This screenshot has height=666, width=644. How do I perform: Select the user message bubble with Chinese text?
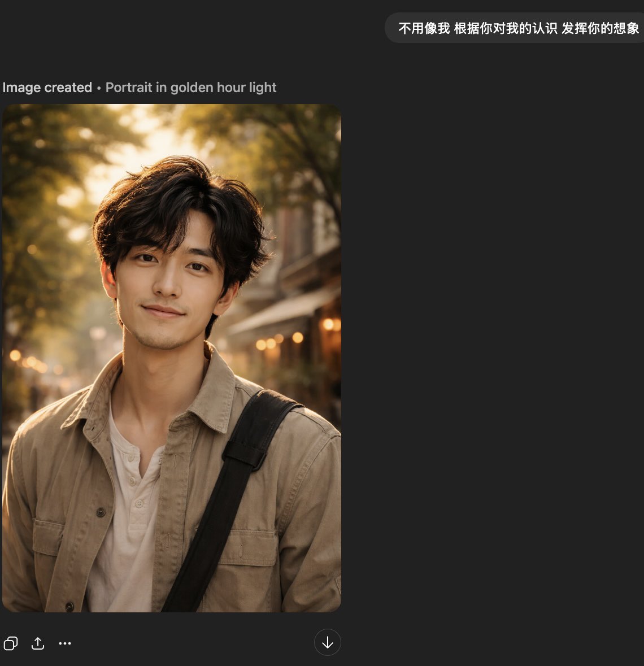click(x=514, y=28)
